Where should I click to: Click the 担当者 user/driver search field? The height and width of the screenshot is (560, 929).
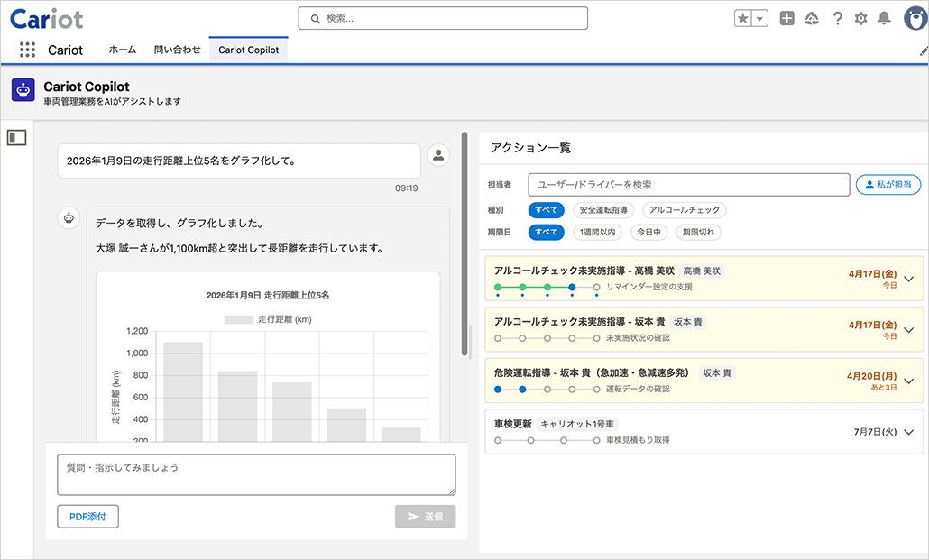click(x=689, y=185)
